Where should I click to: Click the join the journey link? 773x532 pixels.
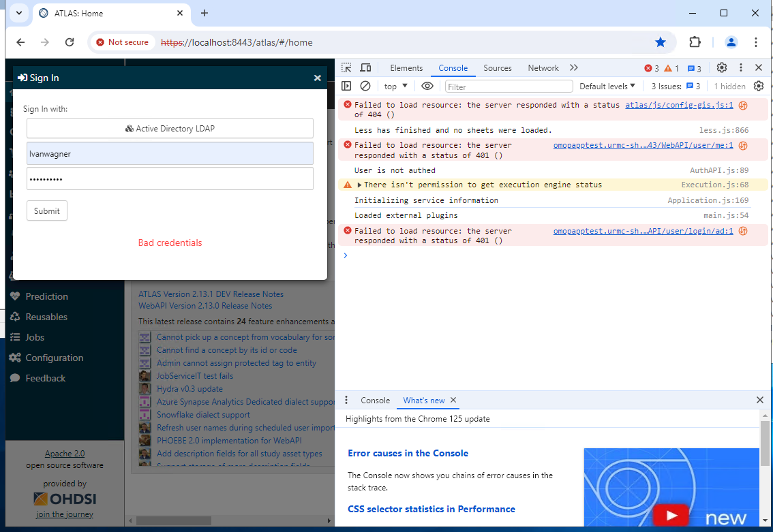coord(65,514)
